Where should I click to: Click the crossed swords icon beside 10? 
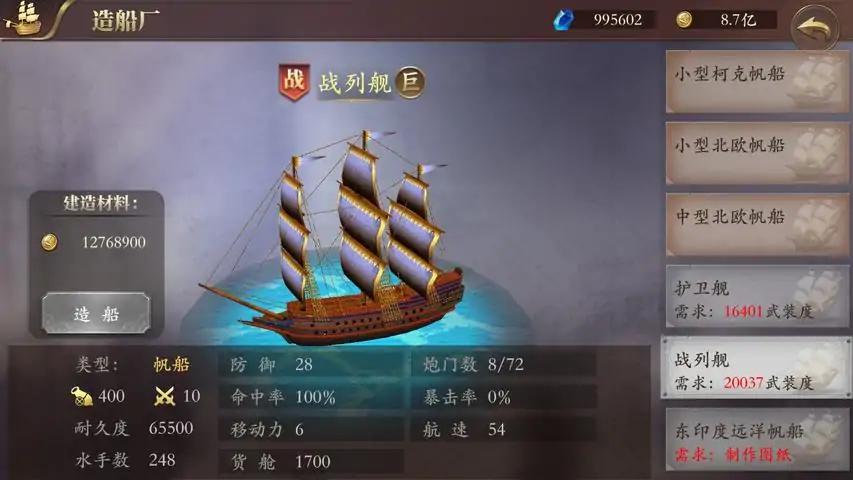pyautogui.click(x=164, y=396)
